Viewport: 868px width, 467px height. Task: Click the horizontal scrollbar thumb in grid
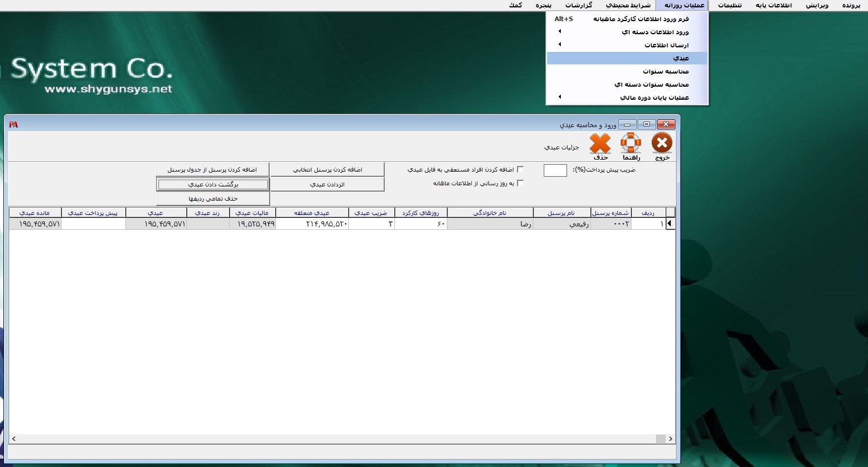(x=661, y=438)
